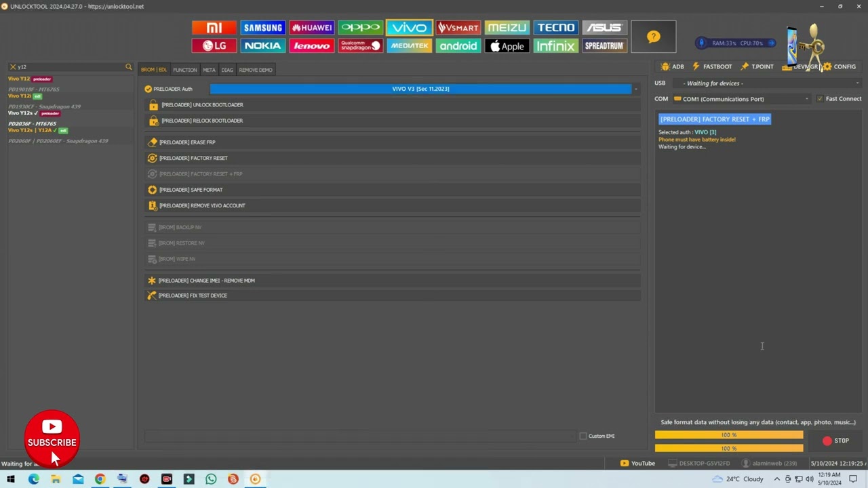This screenshot has height=488, width=868.
Task: Switch to the BROM | EDL tab
Action: (154, 70)
